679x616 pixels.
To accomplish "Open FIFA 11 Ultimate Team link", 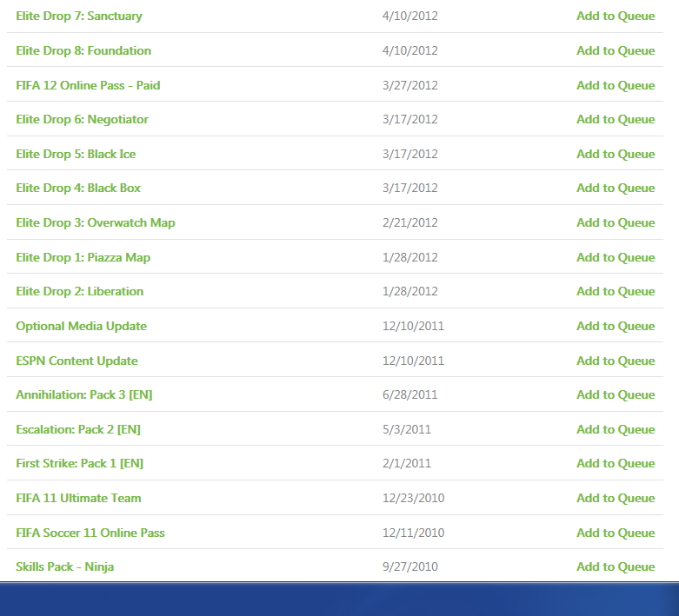I will pyautogui.click(x=78, y=498).
